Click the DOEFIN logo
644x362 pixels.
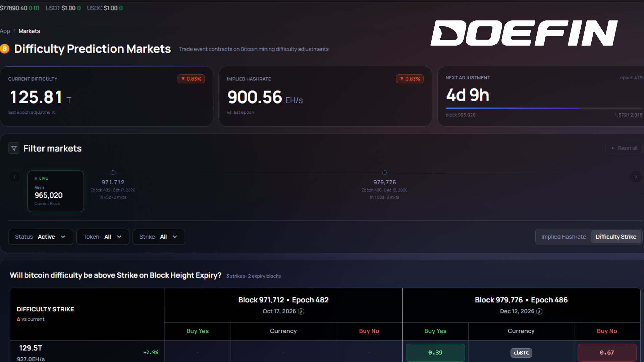pyautogui.click(x=524, y=33)
